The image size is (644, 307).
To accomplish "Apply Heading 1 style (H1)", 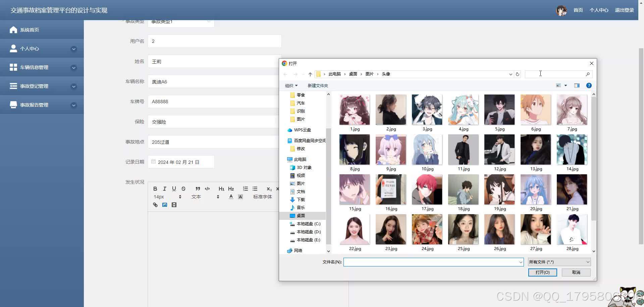I will [x=221, y=189].
